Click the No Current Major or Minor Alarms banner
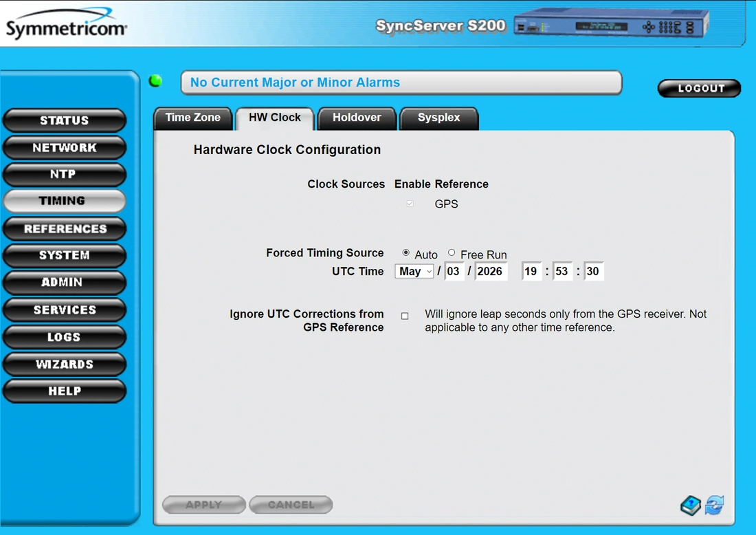 click(401, 83)
